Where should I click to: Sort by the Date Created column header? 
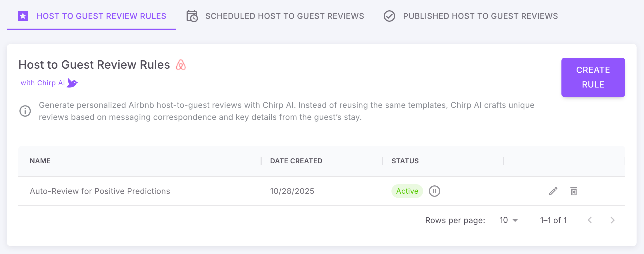[296, 161]
